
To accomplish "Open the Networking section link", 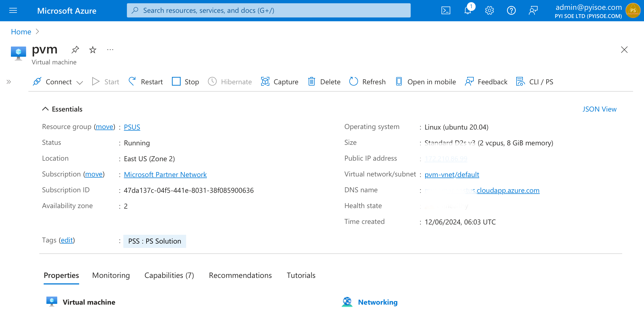I will point(378,302).
